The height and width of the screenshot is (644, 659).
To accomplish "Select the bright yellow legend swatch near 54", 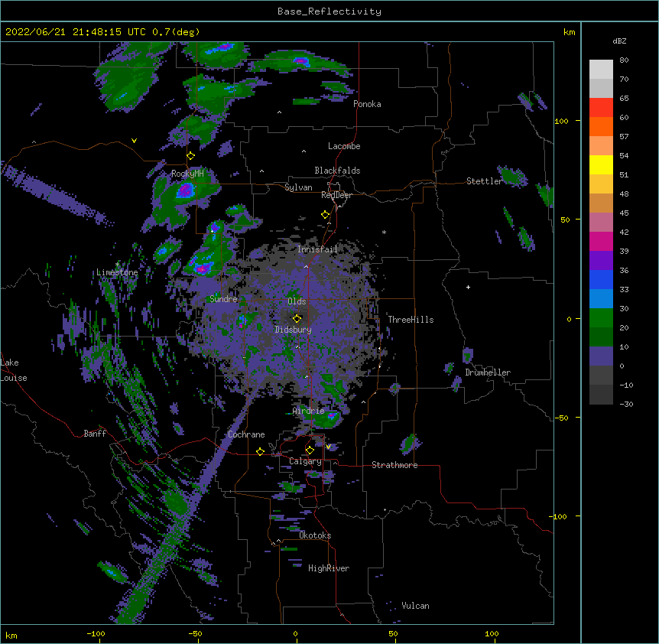I will [601, 164].
